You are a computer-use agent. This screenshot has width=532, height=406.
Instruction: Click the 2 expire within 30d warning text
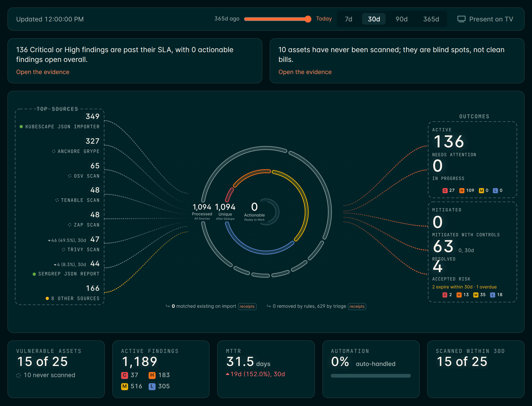click(x=464, y=287)
